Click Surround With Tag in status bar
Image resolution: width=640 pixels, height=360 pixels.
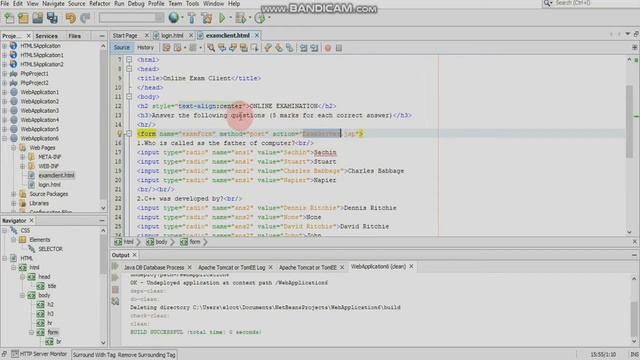[x=94, y=355]
